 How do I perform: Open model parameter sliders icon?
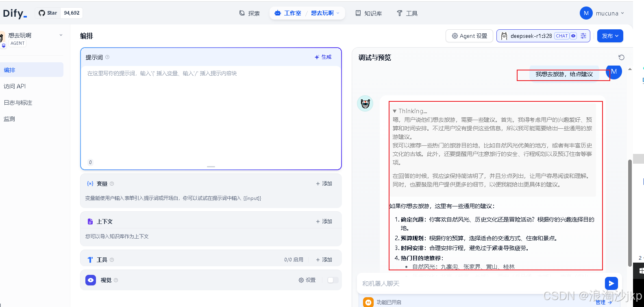pyautogui.click(x=583, y=36)
